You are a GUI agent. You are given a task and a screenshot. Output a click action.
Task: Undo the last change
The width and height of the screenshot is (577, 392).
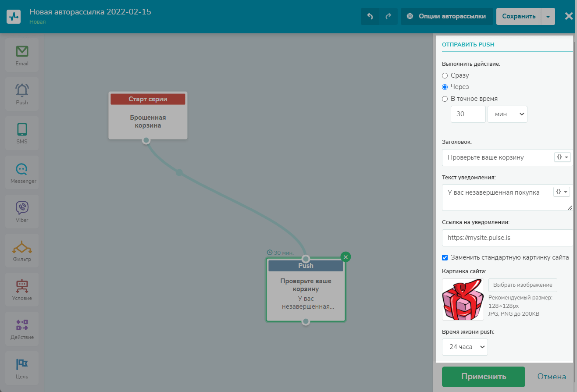point(370,16)
